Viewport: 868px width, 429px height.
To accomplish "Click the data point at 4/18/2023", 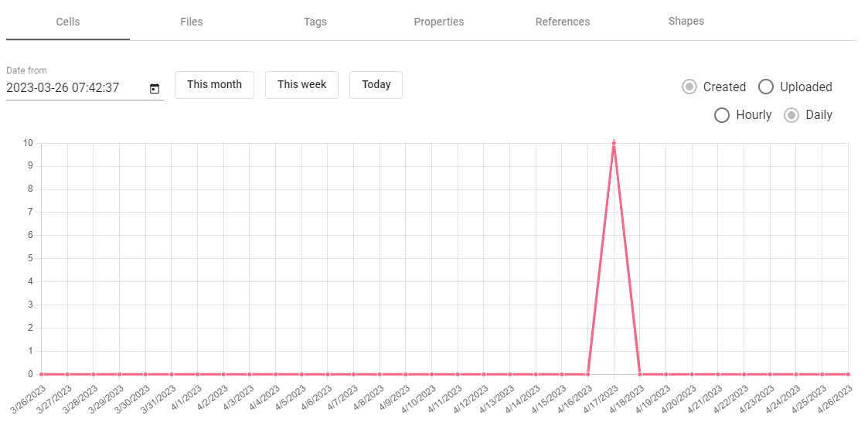I will pos(640,374).
